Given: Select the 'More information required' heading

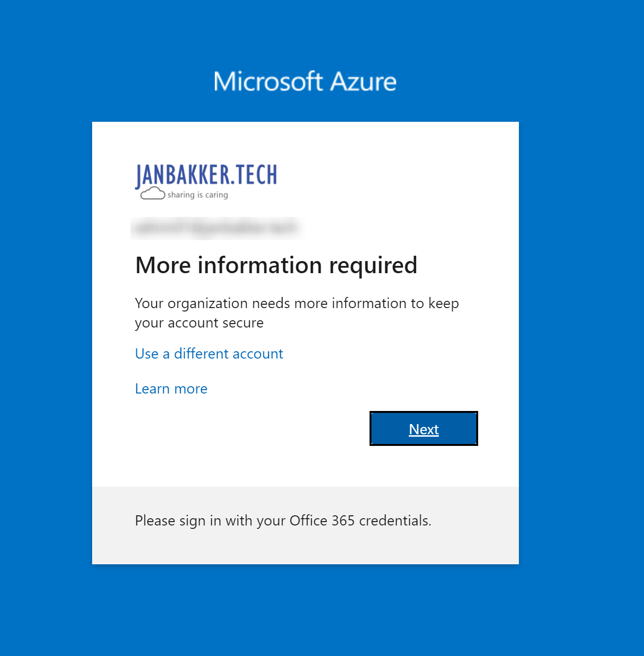Looking at the screenshot, I should coord(276,265).
